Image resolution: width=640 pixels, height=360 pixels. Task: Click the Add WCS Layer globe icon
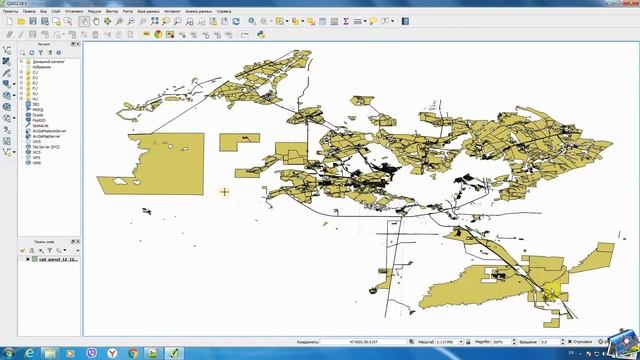[7, 107]
